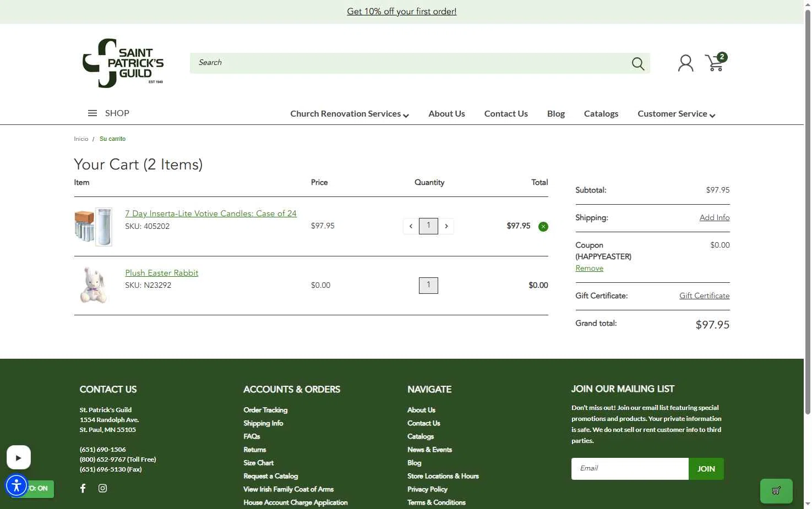Click the votive candles quantity field
The image size is (812, 509).
click(x=428, y=226)
